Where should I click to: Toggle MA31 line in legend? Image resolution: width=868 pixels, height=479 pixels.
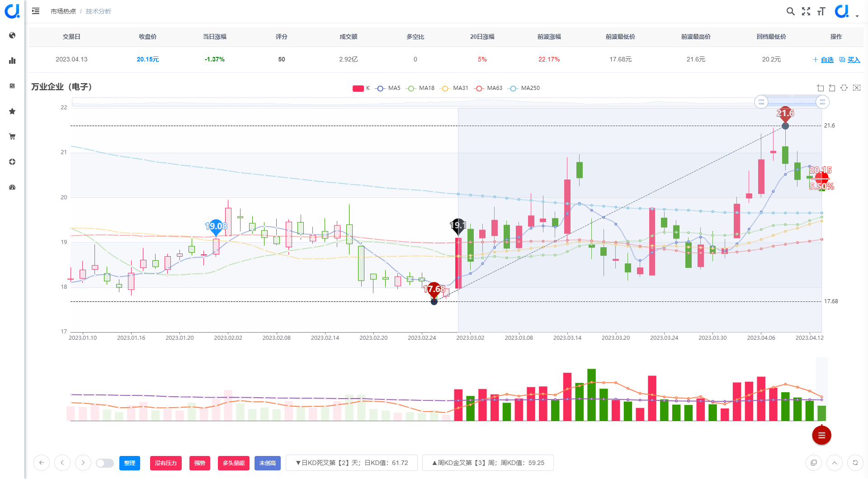454,88
